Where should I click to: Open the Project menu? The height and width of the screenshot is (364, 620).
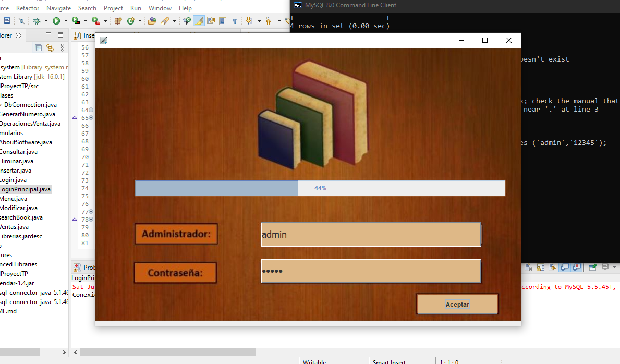click(x=113, y=8)
